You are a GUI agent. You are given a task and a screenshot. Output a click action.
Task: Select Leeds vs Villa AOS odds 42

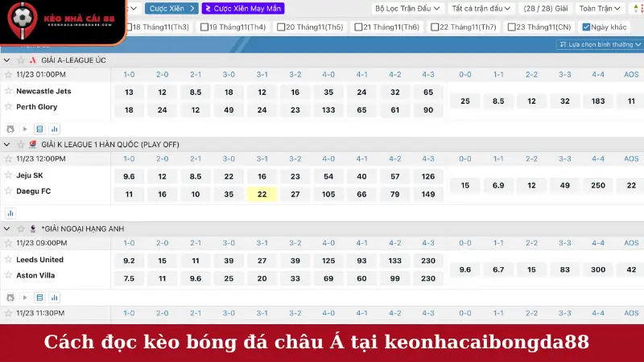[630, 269]
